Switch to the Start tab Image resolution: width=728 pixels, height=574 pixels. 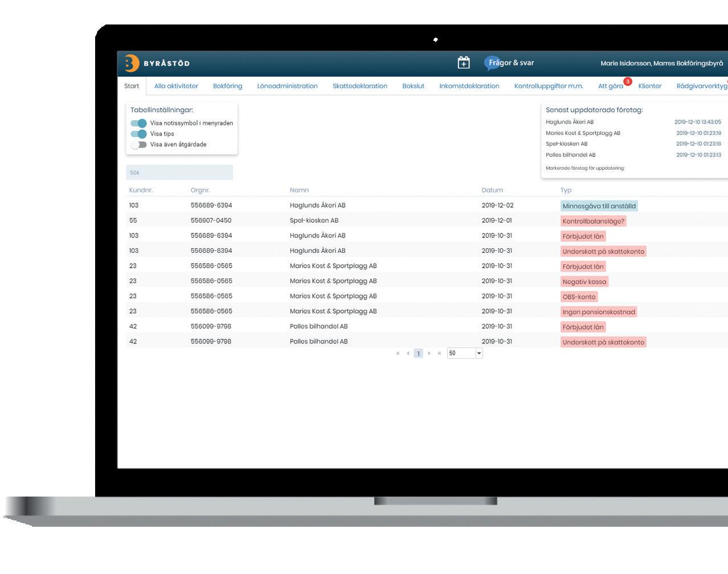[132, 86]
